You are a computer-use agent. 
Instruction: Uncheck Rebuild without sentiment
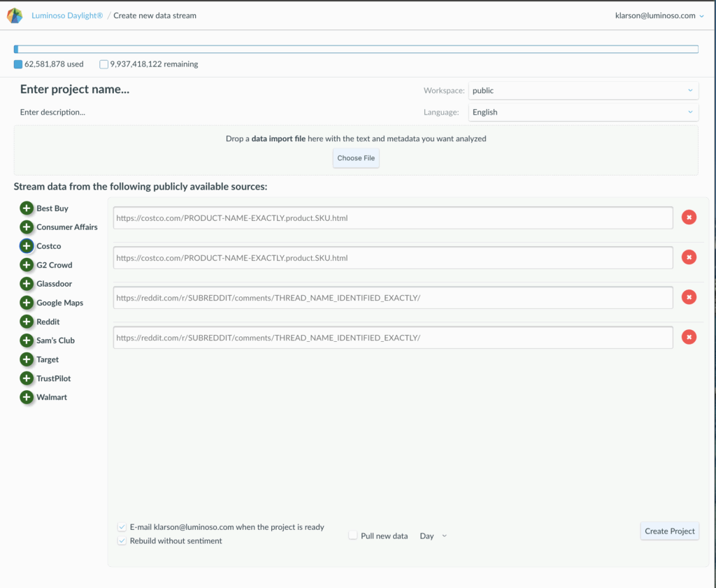(122, 541)
